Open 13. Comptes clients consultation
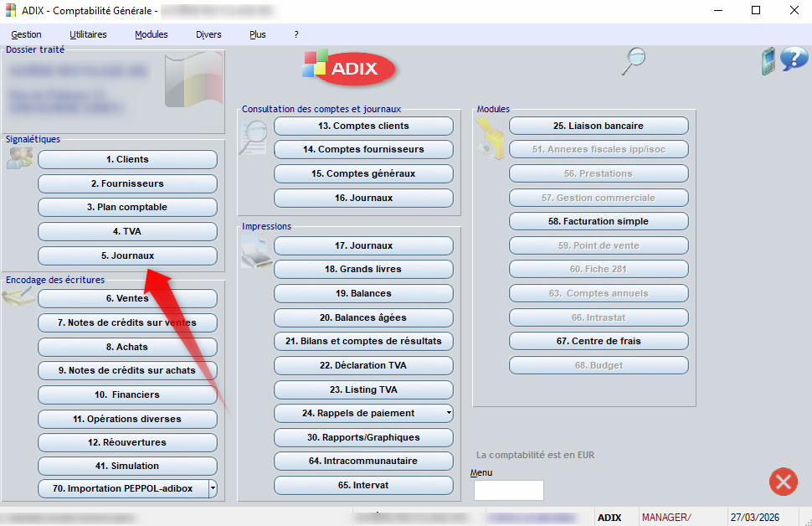812x526 pixels. pos(363,126)
